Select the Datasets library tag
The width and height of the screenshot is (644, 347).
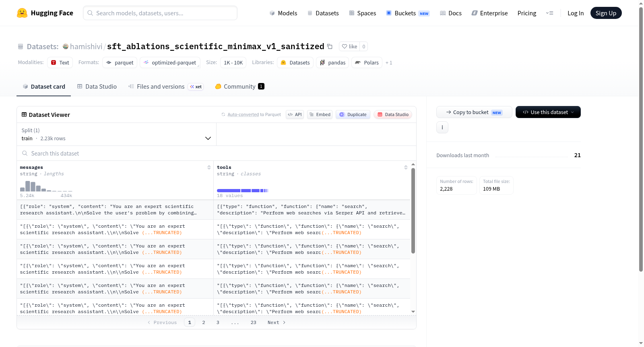(x=295, y=62)
